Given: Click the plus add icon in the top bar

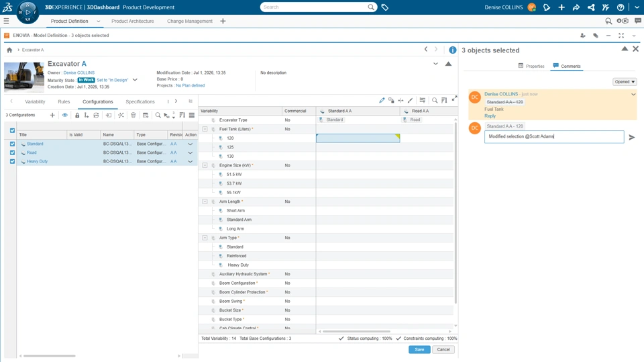Looking at the screenshot, I should (561, 7).
